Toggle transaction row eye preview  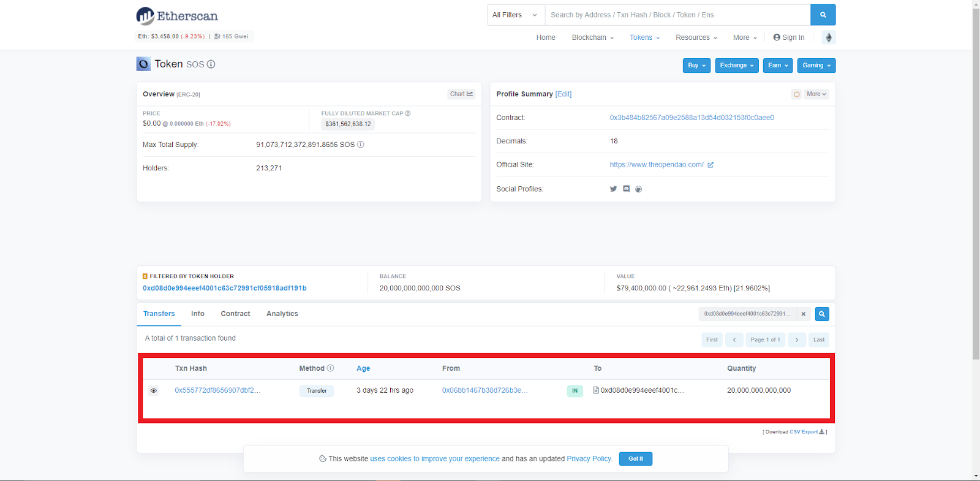(154, 390)
